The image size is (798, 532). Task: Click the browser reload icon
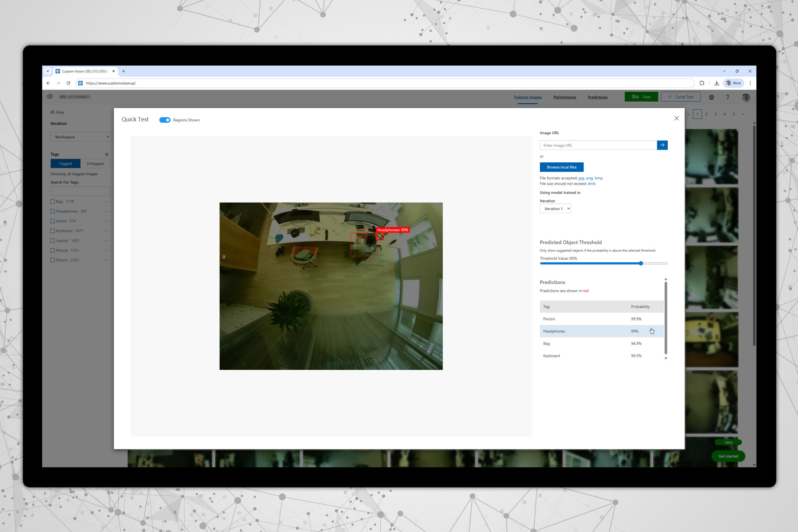point(68,83)
